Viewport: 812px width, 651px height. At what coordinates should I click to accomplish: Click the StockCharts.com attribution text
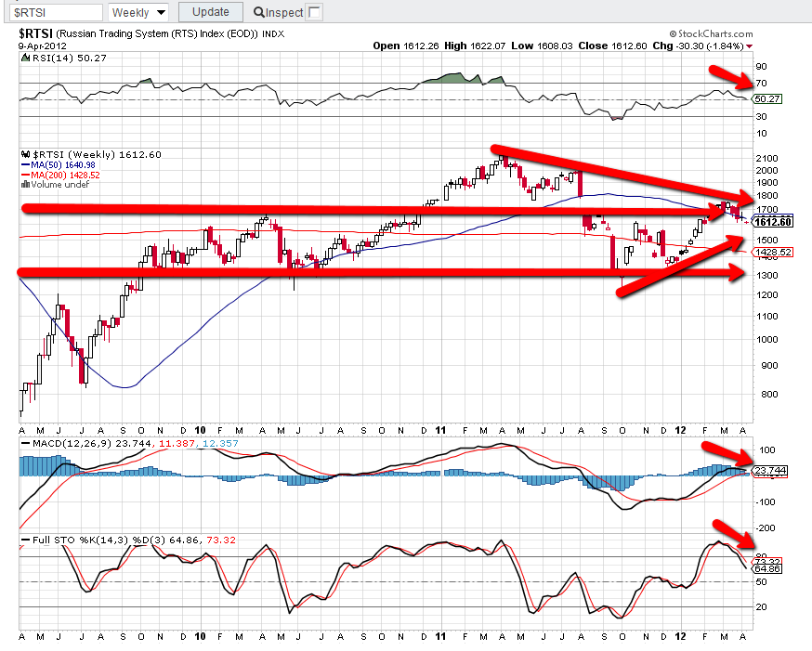click(x=711, y=33)
